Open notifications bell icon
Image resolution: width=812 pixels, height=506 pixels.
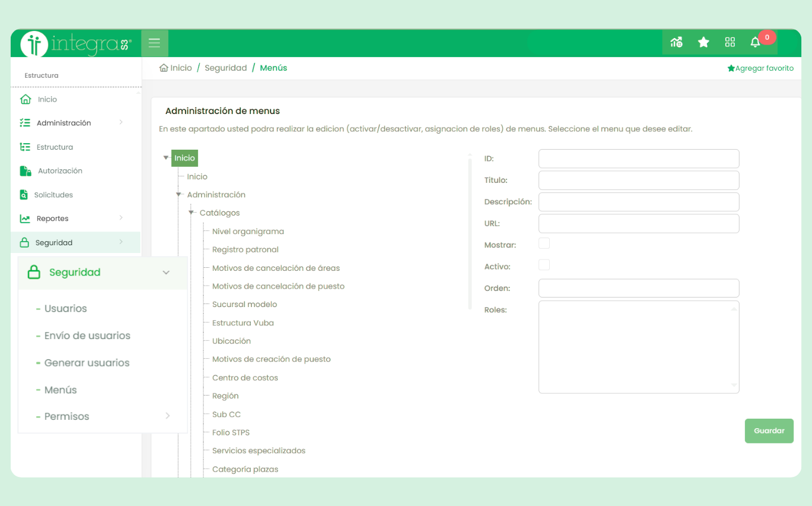[x=755, y=42]
